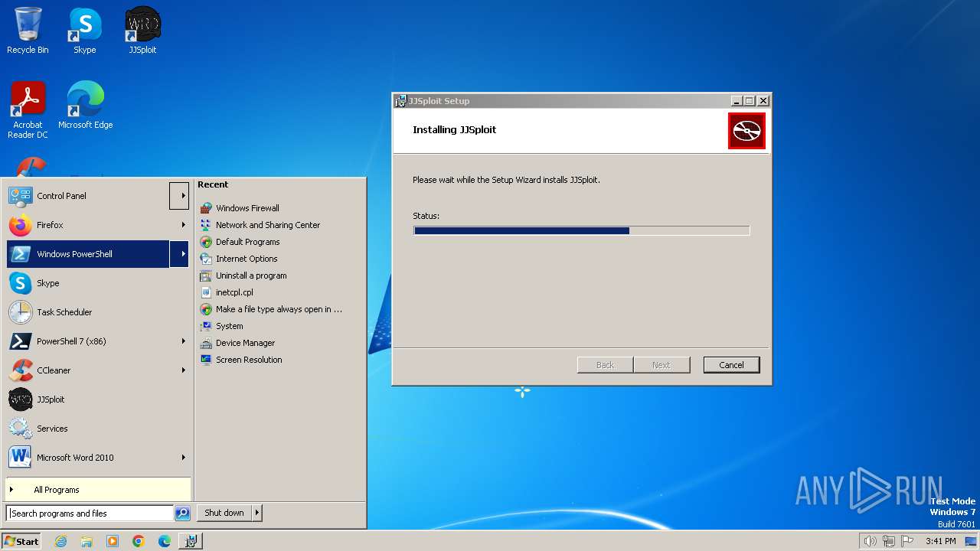Open the Shut down options arrow
The image size is (980, 551).
256,513
